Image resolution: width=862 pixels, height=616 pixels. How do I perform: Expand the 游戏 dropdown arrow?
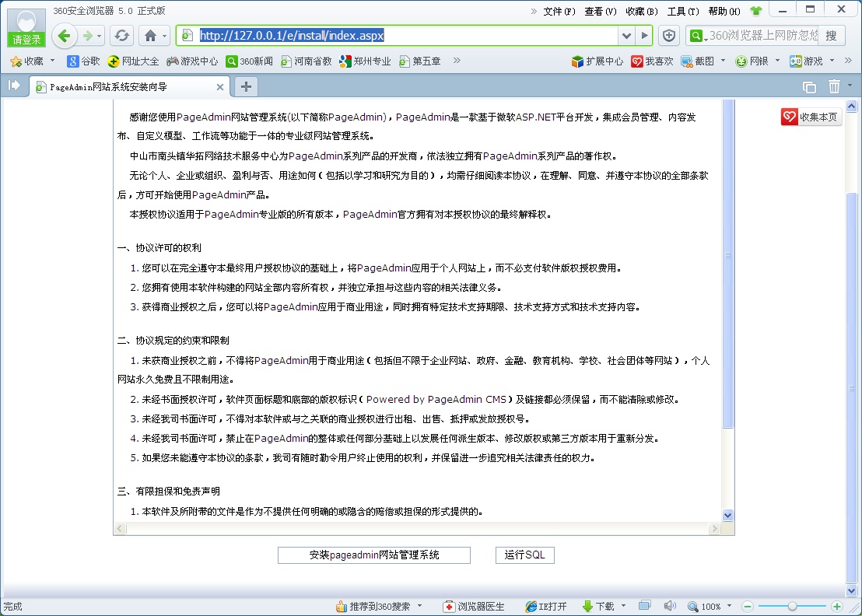coord(832,61)
